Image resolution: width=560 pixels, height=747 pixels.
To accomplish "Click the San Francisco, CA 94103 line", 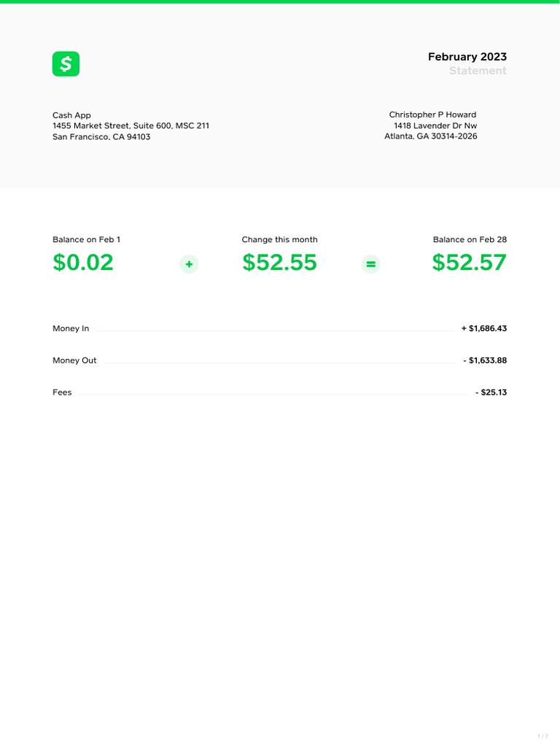I will pos(101,136).
